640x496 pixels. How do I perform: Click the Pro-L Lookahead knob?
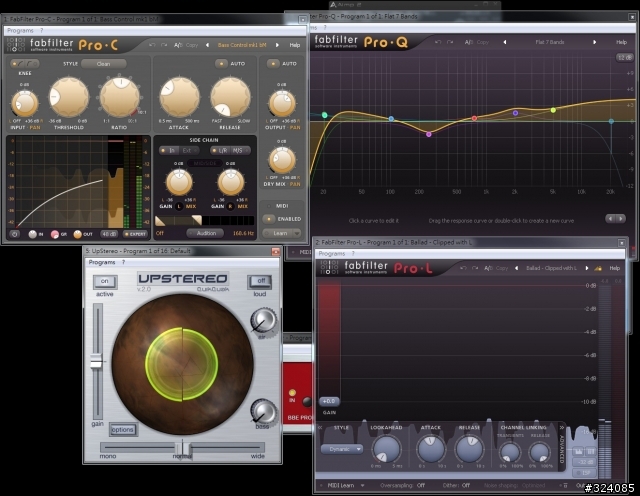(386, 449)
